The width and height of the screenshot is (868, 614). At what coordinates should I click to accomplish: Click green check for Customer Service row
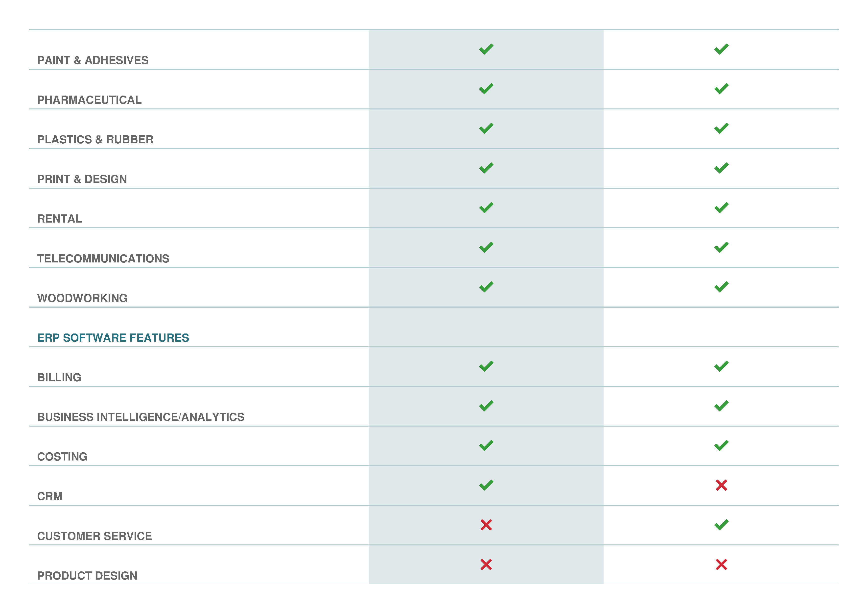(x=721, y=525)
